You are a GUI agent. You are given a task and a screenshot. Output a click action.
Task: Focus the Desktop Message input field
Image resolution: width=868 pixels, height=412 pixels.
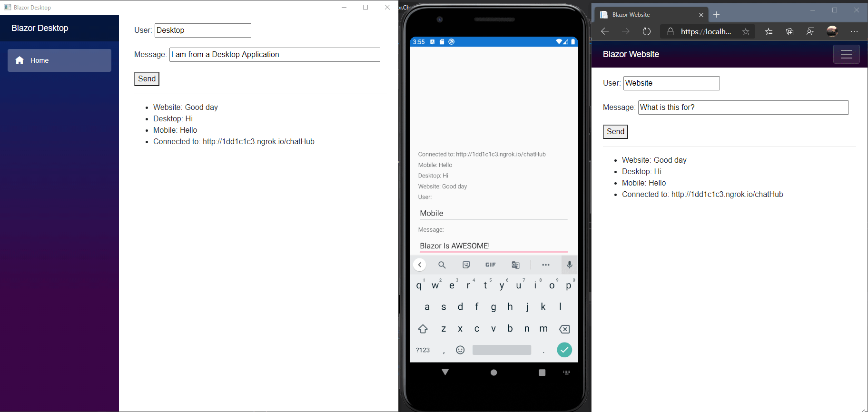click(275, 55)
